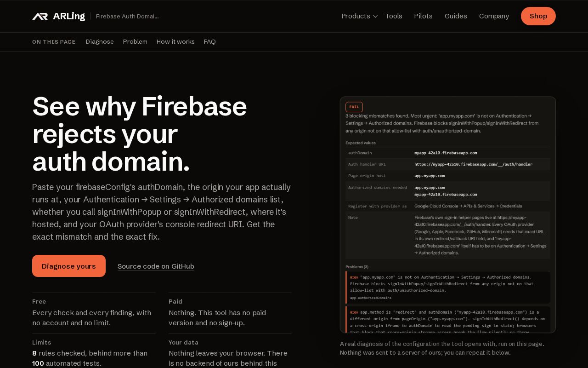
Task: Click the 'Free' feature label
Action: click(39, 301)
